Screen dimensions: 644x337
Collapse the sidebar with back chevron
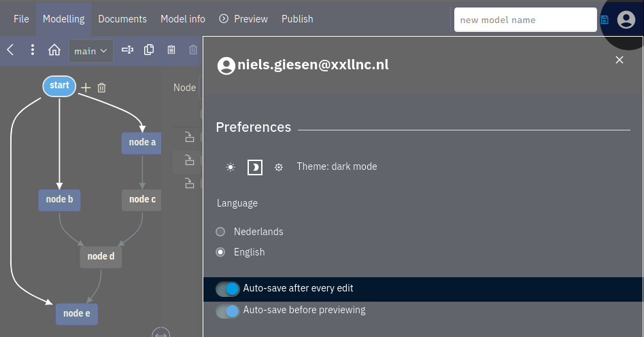10,50
